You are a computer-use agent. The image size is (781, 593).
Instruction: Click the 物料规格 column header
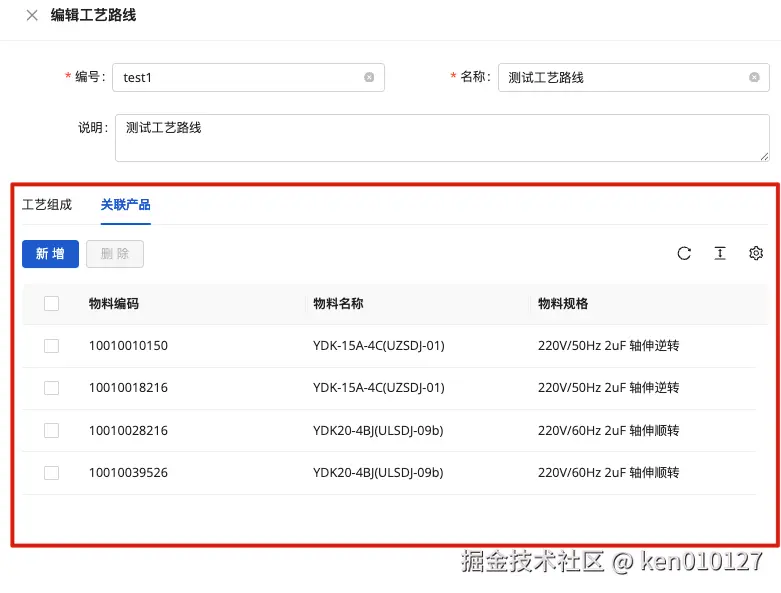(563, 304)
